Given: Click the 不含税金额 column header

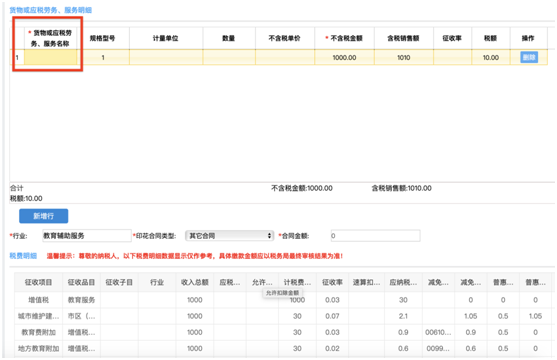Looking at the screenshot, I should pyautogui.click(x=344, y=38).
